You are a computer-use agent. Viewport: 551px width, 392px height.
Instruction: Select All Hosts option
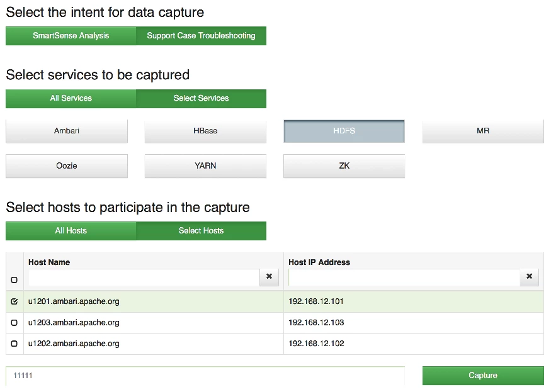point(71,231)
